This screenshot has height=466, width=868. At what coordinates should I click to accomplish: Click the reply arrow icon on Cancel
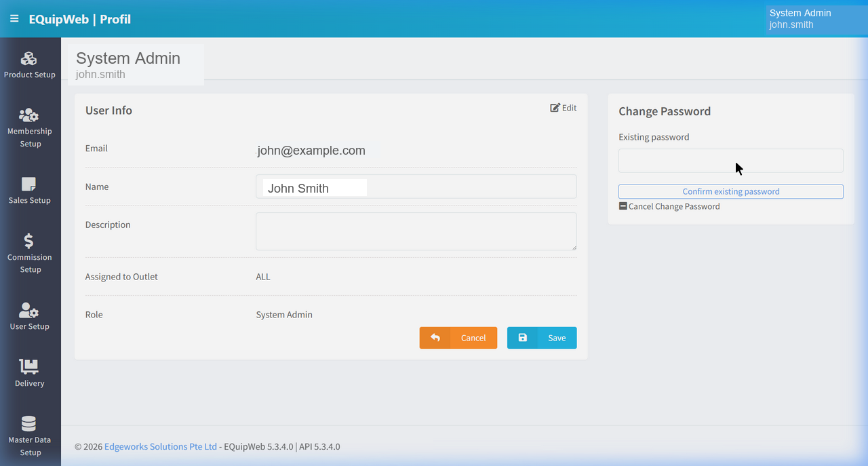click(x=435, y=338)
